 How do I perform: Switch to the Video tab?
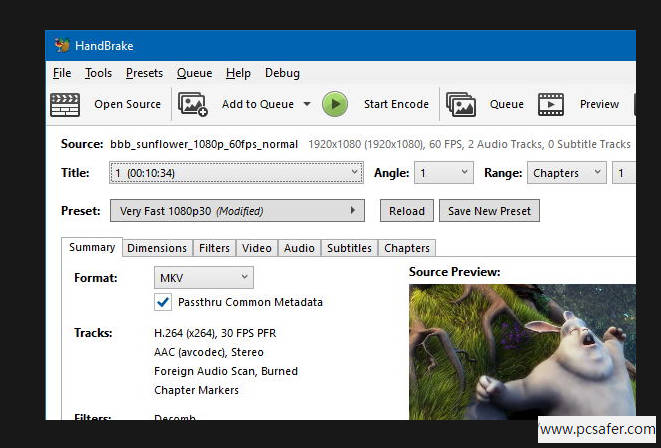tap(256, 248)
